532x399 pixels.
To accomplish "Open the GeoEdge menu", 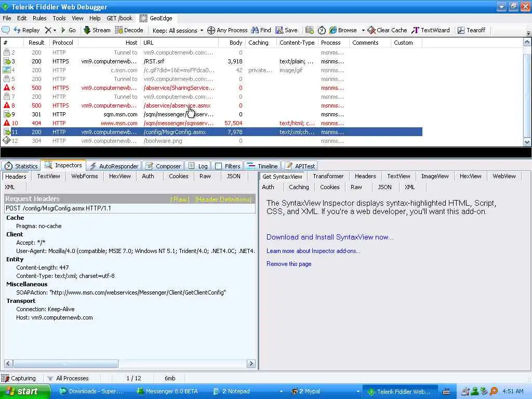I will pos(156,18).
